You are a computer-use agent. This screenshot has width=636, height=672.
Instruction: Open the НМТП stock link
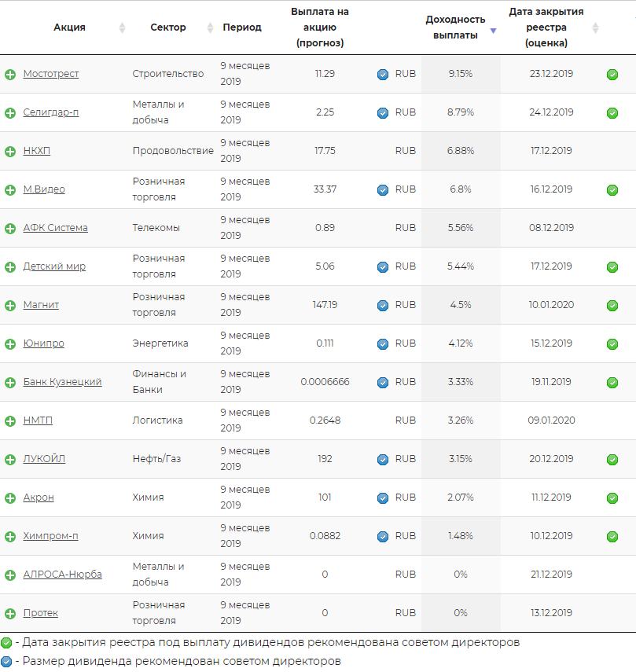38,420
